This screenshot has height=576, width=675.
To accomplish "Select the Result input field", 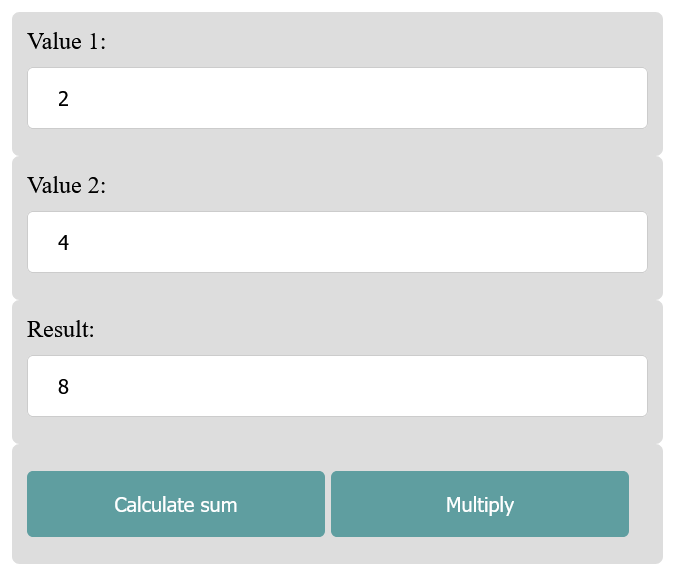I will (x=337, y=386).
